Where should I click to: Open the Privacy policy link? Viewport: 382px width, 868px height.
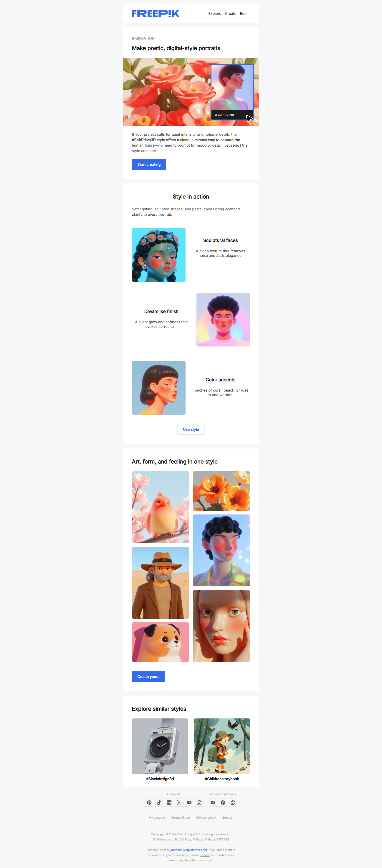pos(206,817)
